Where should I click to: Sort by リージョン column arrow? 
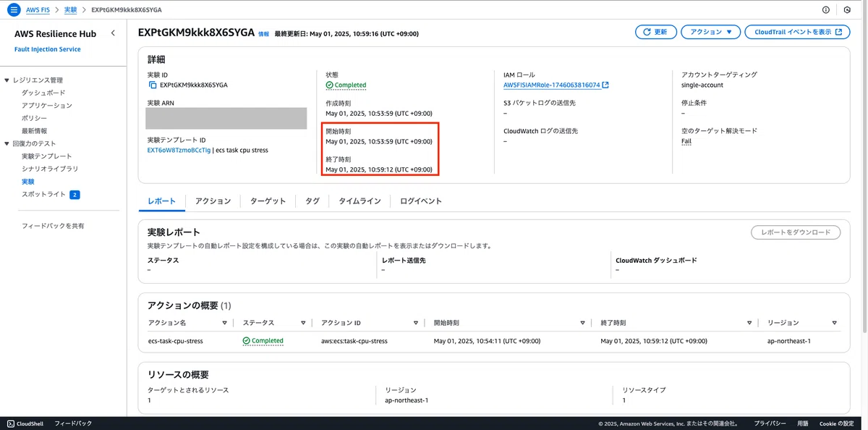(x=834, y=323)
